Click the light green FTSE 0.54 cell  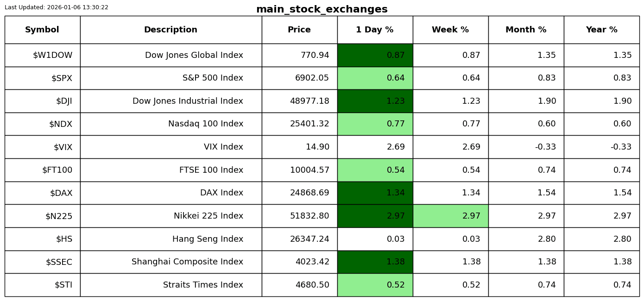[x=375, y=170]
